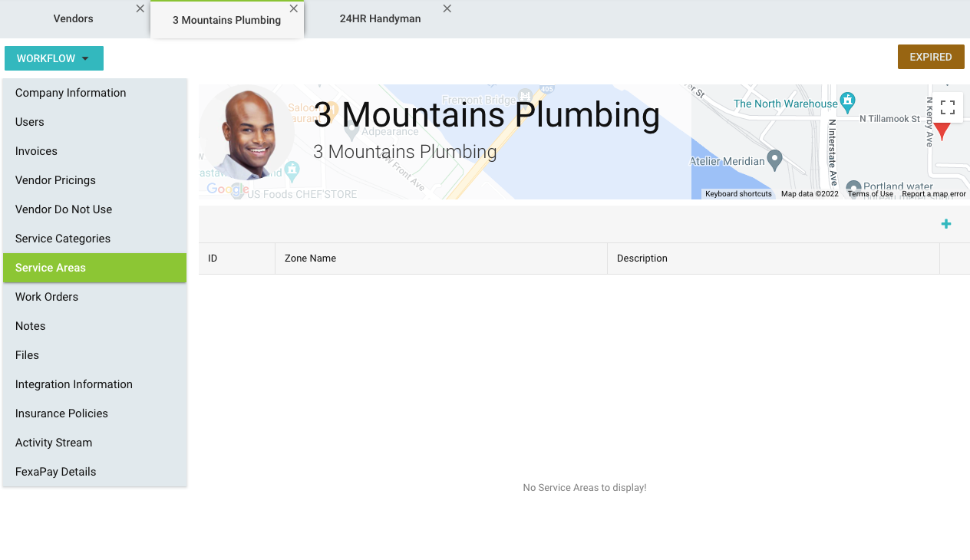970x560 pixels.
Task: Select Work Orders in the sidebar
Action: 47,297
